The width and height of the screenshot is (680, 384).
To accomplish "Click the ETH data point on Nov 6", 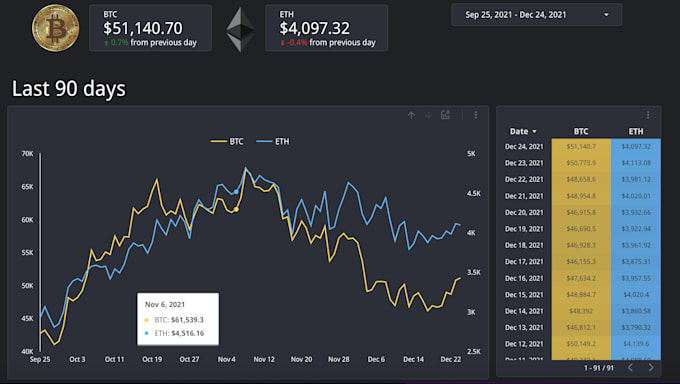I will coord(236,191).
